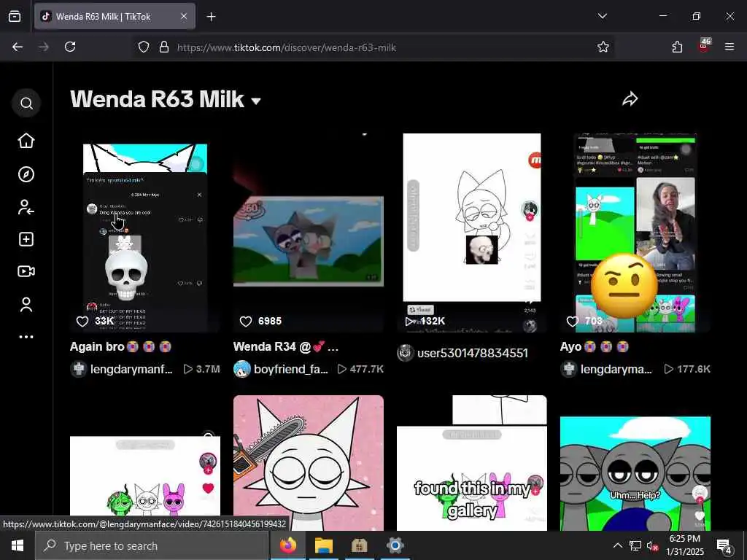Click the Firefox taskbar icon
747x560 pixels.
288,545
